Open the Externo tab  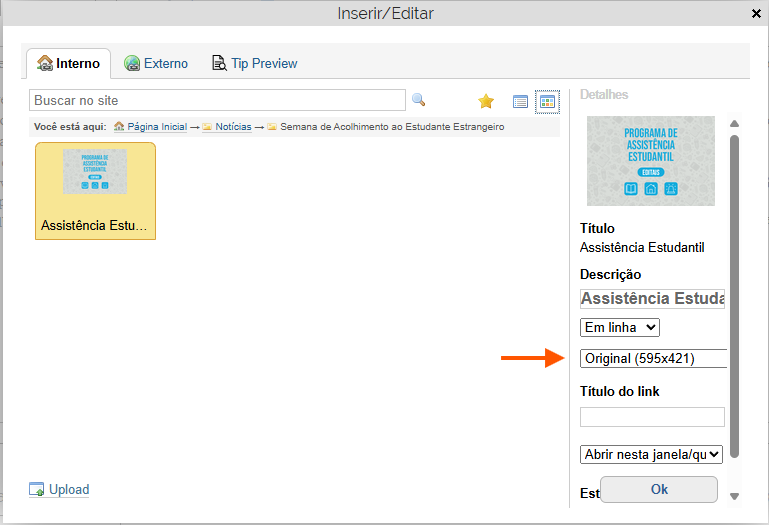(156, 63)
